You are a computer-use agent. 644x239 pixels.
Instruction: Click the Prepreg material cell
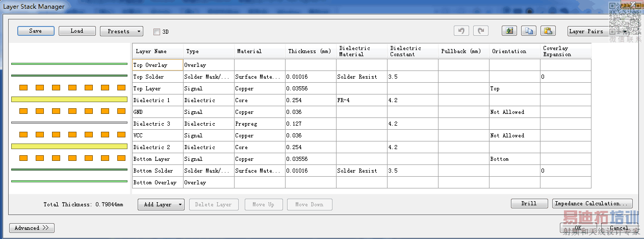(x=260, y=124)
